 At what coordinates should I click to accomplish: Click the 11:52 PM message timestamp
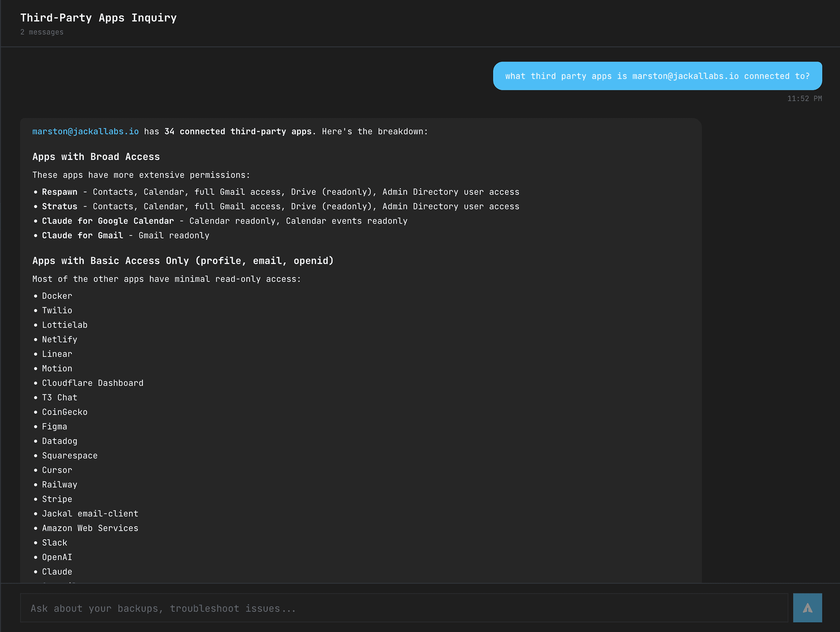[x=804, y=99]
